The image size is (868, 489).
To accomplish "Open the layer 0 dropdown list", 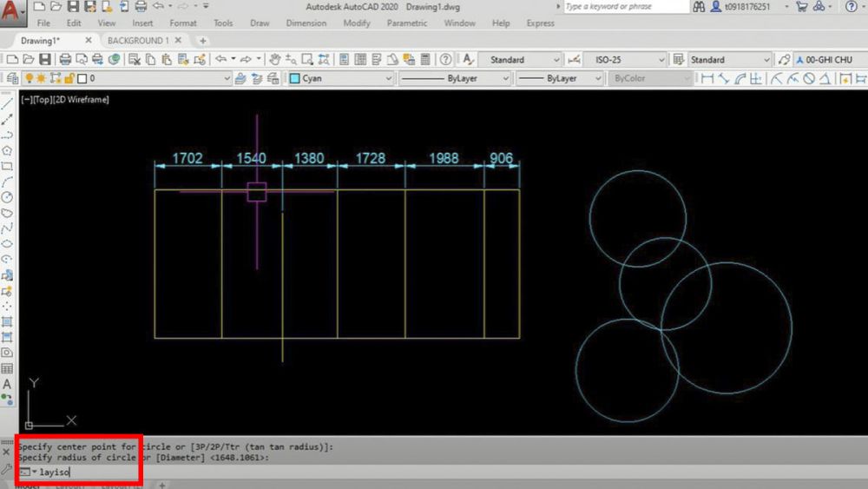I will pos(227,79).
